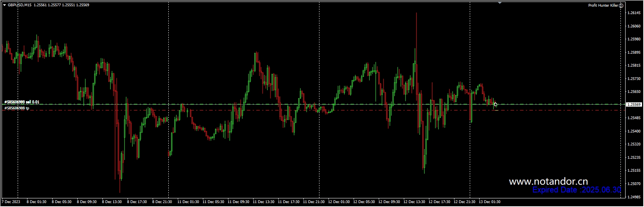Click price scale value 1.25895

tap(634, 53)
